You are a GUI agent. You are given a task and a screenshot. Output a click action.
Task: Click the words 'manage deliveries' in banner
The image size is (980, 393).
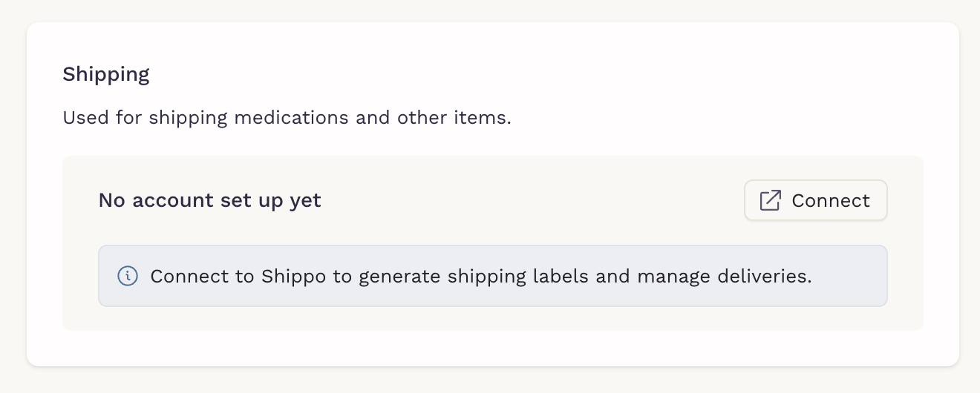coord(716,277)
